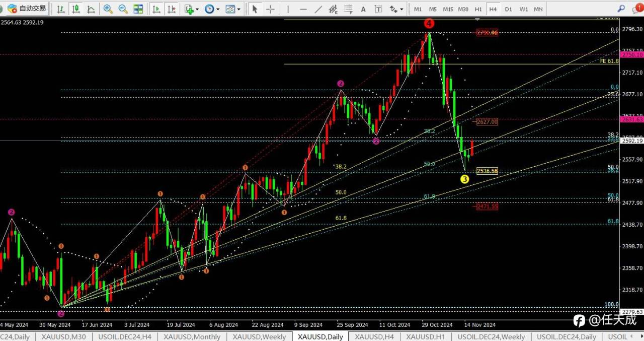Open the search magnifier icon

(x=621, y=9)
